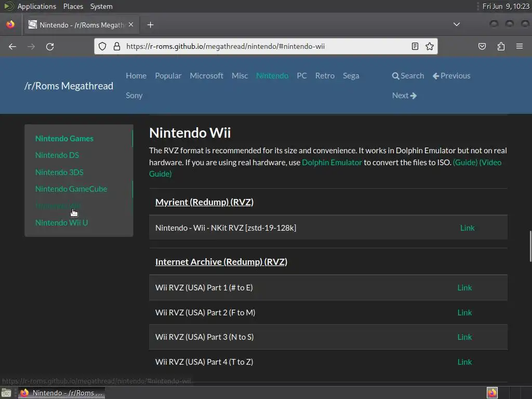The height and width of the screenshot is (399, 532).
Task: Open the Firefox hamburger menu
Action: click(520, 46)
